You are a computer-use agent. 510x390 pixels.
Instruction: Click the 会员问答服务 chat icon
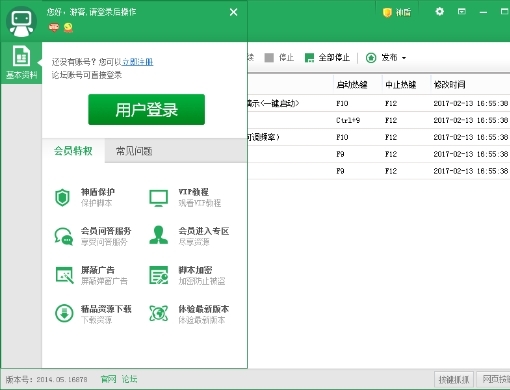(63, 236)
